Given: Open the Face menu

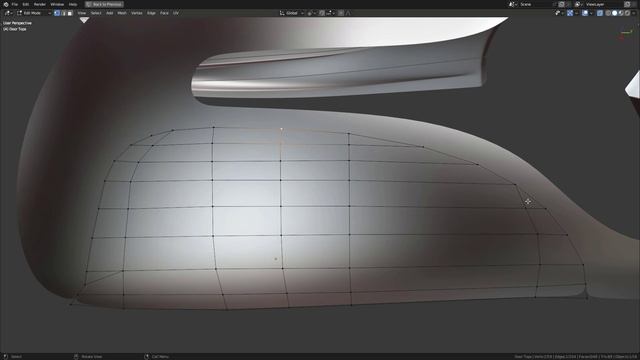Looking at the screenshot, I should (x=164, y=13).
